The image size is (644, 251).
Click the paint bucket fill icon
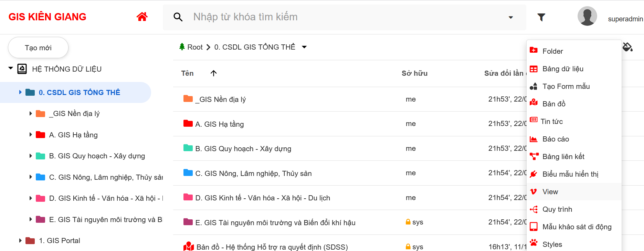pyautogui.click(x=627, y=47)
